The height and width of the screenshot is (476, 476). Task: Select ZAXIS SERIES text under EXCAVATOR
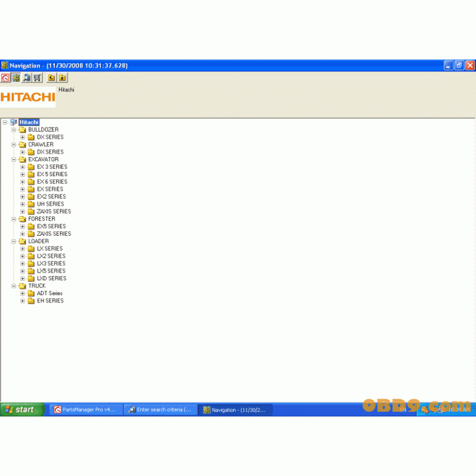pos(54,212)
